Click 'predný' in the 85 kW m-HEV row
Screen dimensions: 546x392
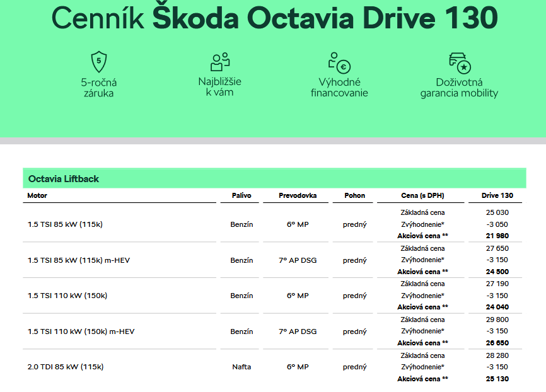pos(355,260)
